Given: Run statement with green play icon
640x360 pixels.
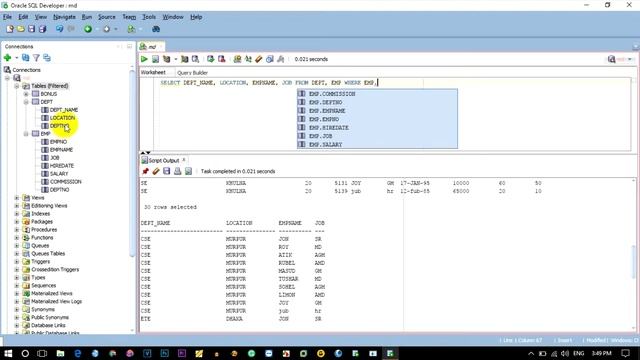Looking at the screenshot, I should coord(144,59).
